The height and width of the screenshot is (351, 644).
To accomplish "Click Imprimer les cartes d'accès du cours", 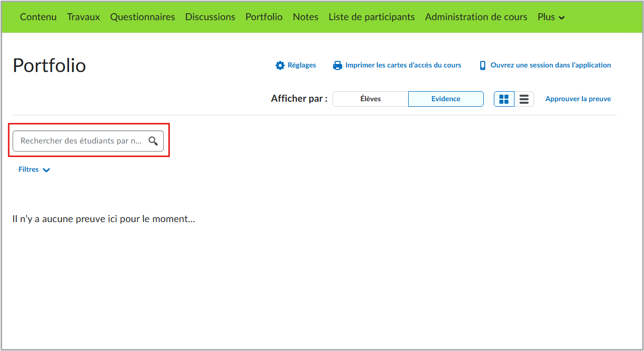I will [403, 65].
